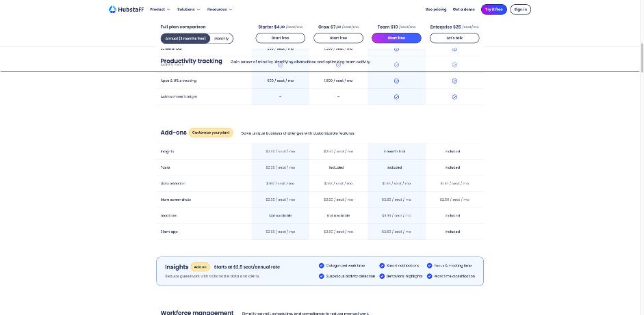Click Enterprise's Included cell for Silent app
The height and width of the screenshot is (315, 644).
click(x=452, y=232)
